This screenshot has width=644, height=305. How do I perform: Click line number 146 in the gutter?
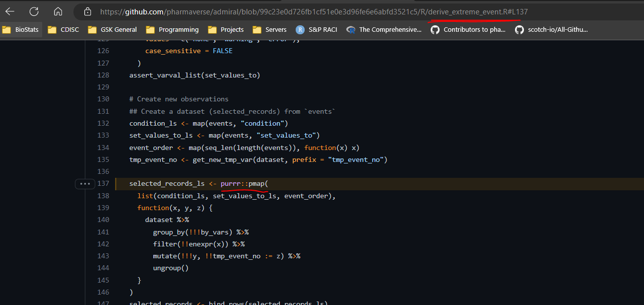pyautogui.click(x=103, y=292)
